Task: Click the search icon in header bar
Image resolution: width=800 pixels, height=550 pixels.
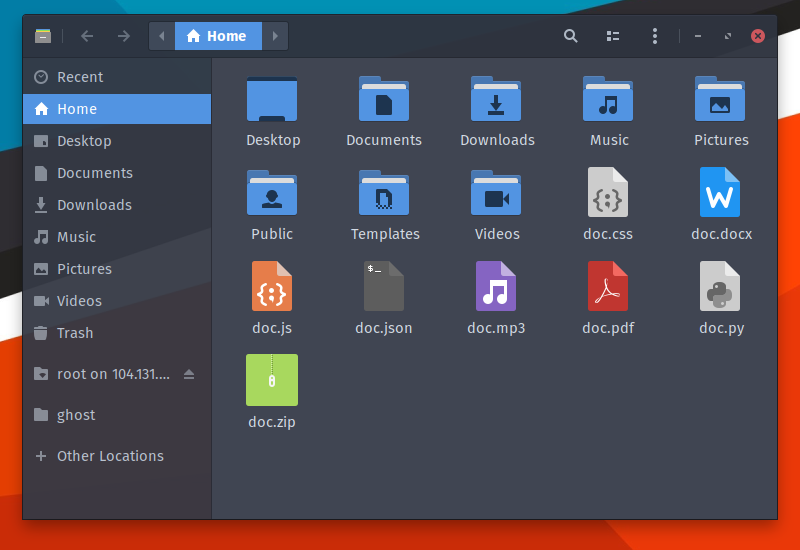Action: [x=570, y=36]
